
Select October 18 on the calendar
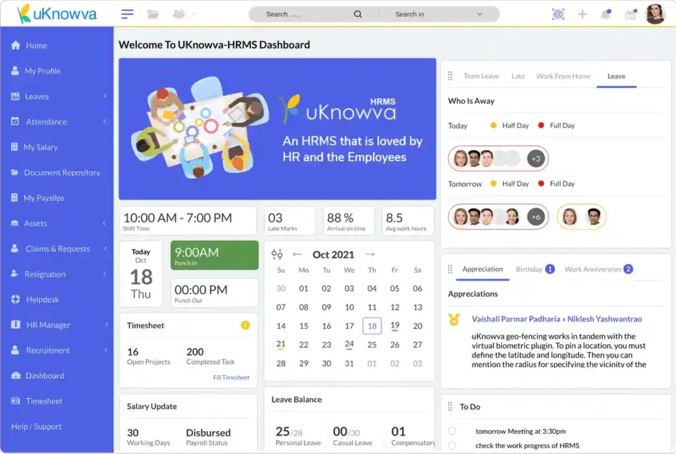[371, 326]
